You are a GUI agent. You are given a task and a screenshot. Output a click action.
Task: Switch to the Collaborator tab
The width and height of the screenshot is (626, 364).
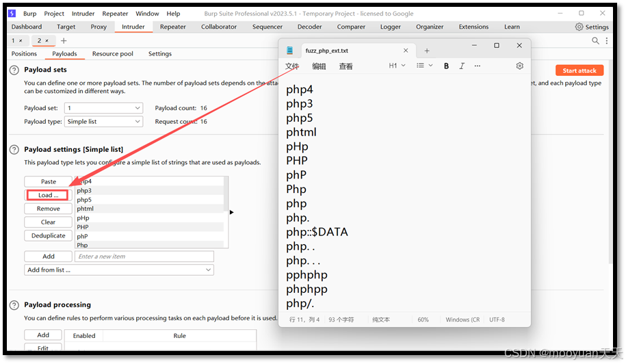[x=219, y=27]
